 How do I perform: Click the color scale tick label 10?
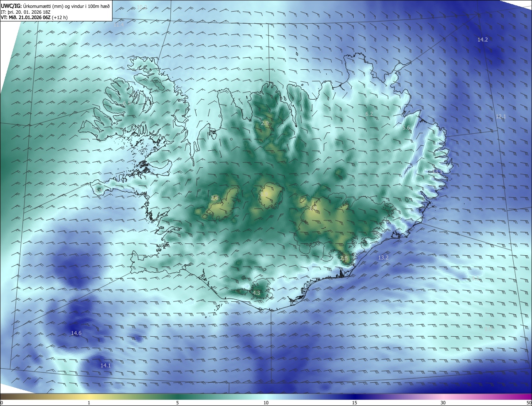pos(266,403)
